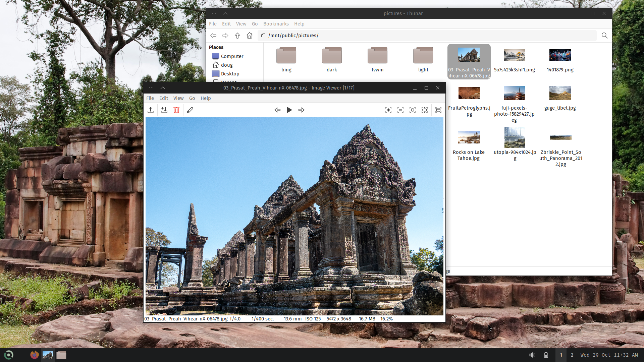644x362 pixels.
Task: Click the volume speaker tray icon
Action: tap(532, 355)
